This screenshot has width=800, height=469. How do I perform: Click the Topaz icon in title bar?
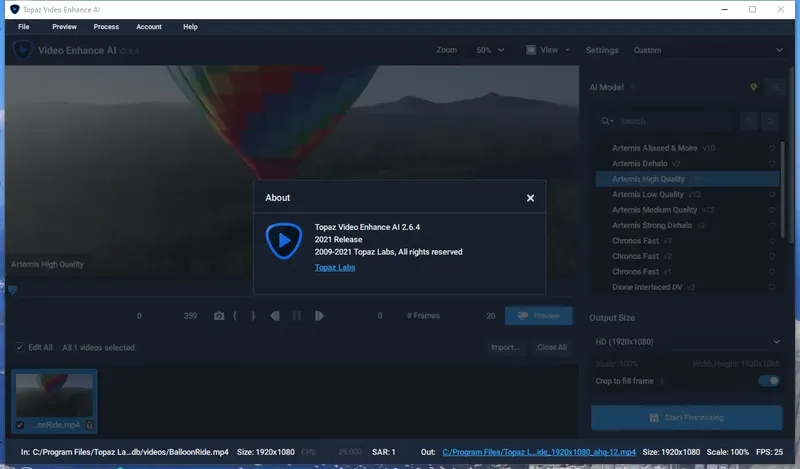click(14, 9)
